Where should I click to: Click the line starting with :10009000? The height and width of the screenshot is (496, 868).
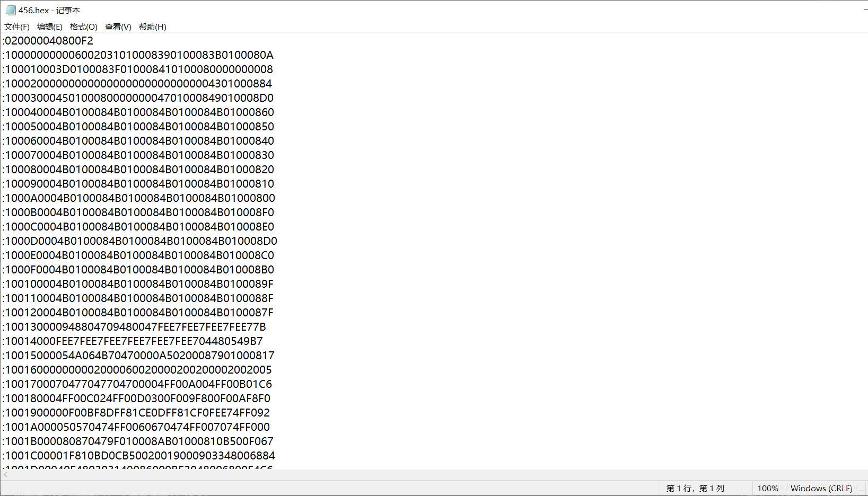click(138, 184)
